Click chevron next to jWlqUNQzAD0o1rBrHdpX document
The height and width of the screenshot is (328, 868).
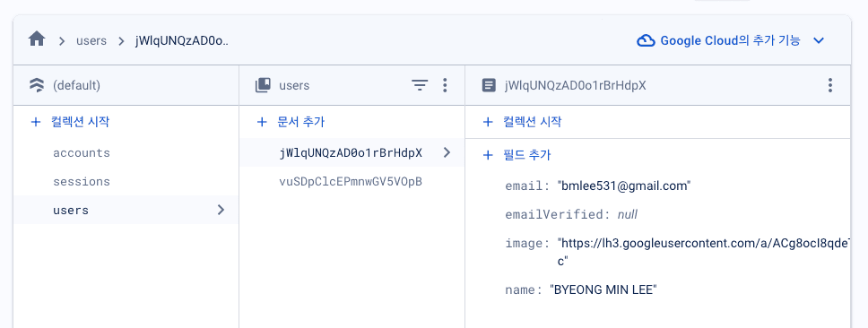tap(447, 152)
